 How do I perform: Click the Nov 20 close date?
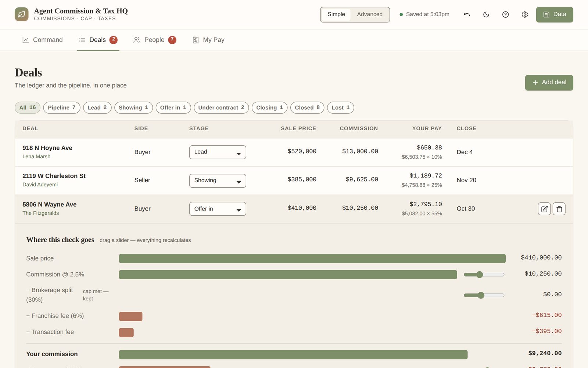(466, 180)
